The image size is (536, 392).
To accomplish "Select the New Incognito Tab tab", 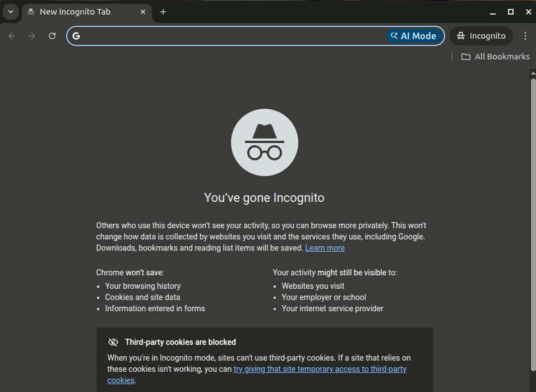I will point(87,12).
